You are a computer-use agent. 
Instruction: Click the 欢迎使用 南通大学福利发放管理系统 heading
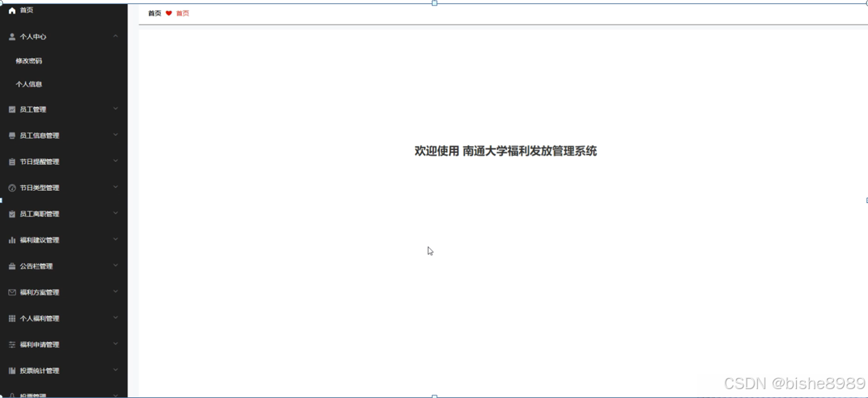click(x=506, y=151)
